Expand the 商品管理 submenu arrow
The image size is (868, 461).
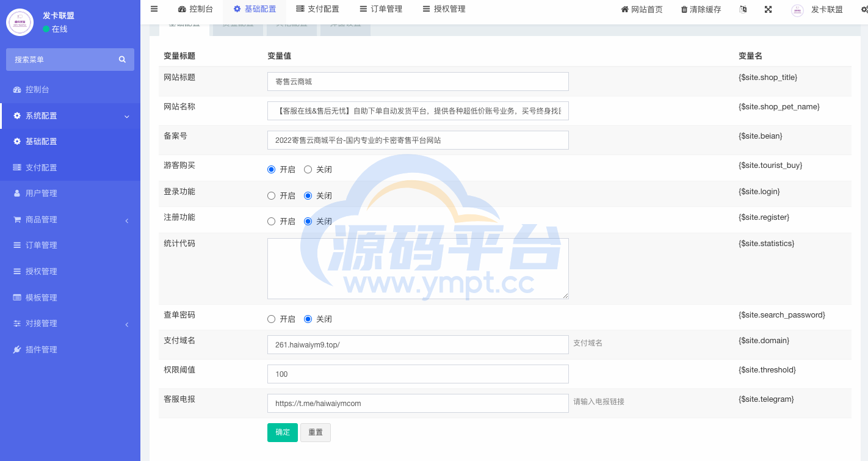click(x=126, y=220)
